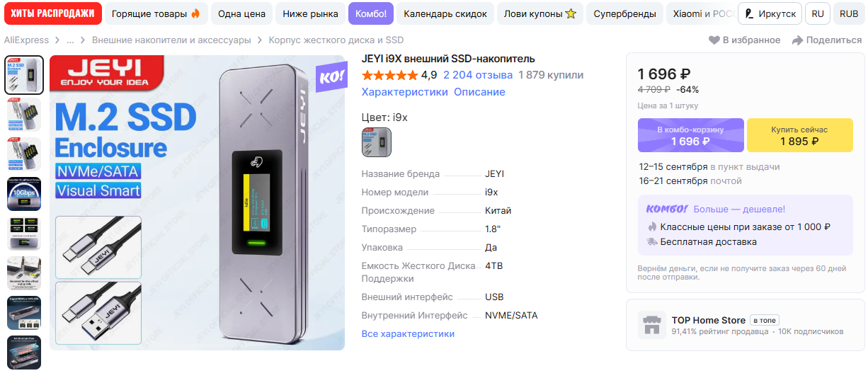Expand Все характеристики link
The width and height of the screenshot is (868, 378).
coord(408,333)
